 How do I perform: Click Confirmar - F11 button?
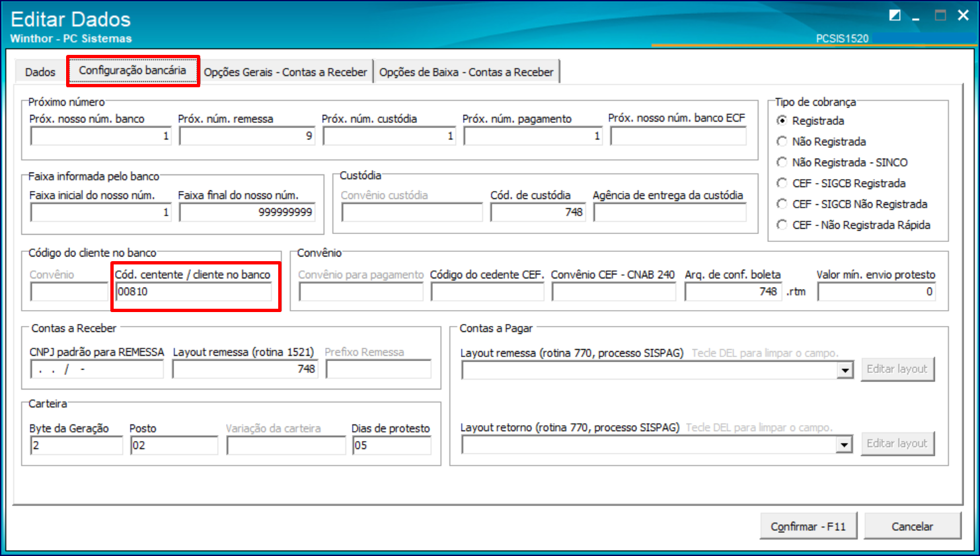pos(808,526)
